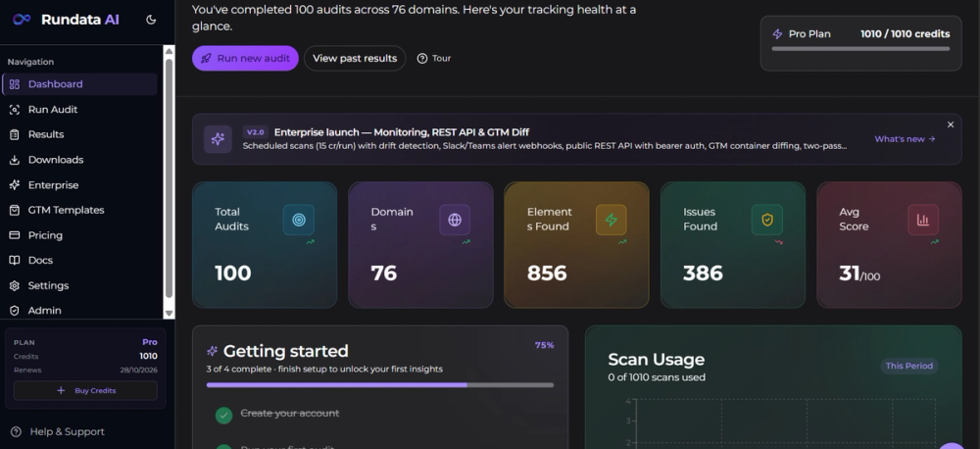The width and height of the screenshot is (980, 449).
Task: Click the Help & Support question mark icon
Action: 17,431
